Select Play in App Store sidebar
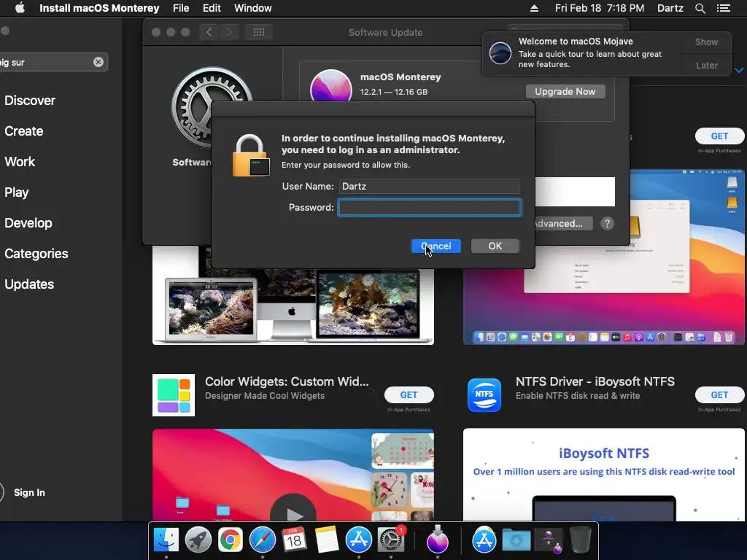Viewport: 747px width, 560px height. 17,192
